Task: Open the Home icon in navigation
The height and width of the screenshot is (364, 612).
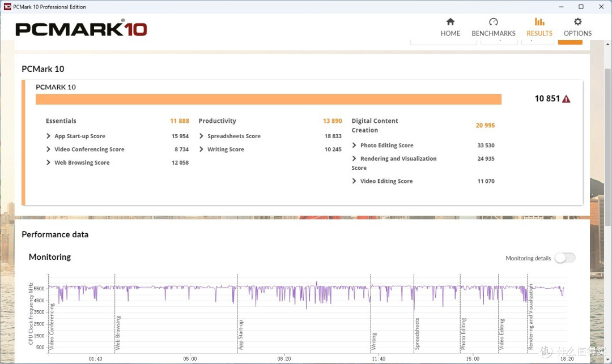Action: point(450,22)
